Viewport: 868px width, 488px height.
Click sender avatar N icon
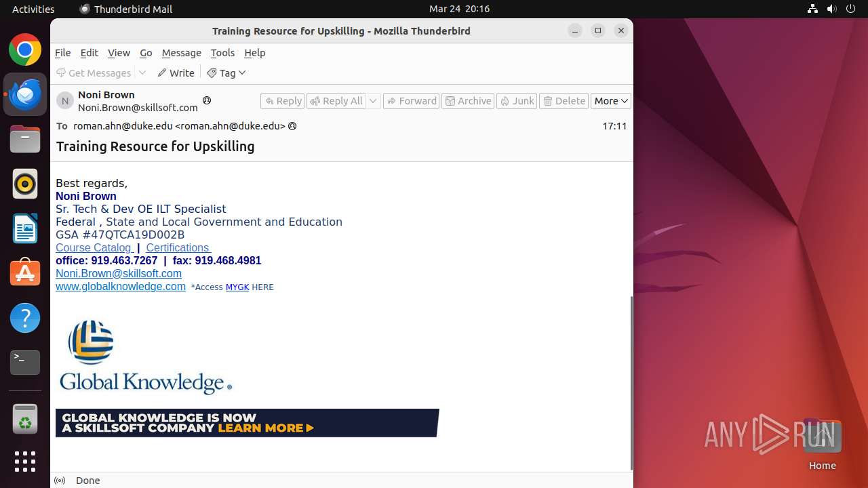65,101
